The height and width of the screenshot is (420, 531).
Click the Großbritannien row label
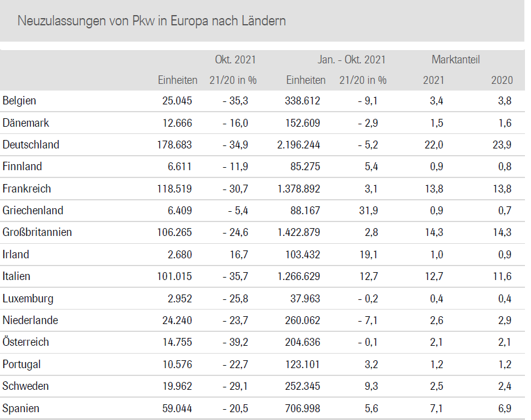click(37, 232)
